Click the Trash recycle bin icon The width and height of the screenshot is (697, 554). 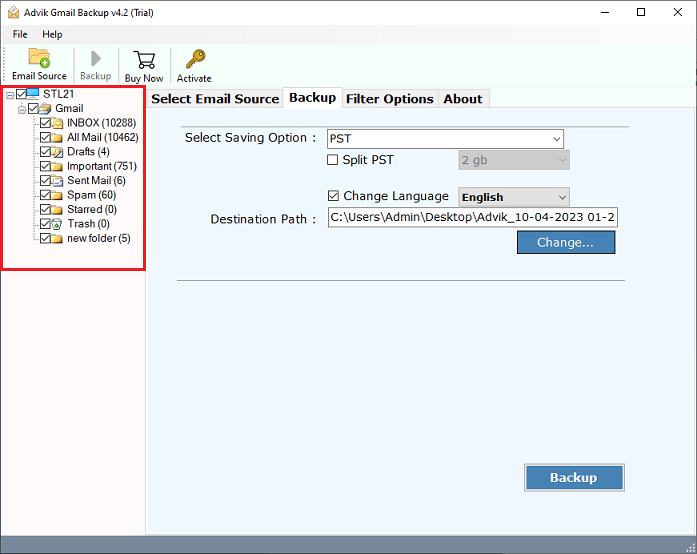point(57,224)
